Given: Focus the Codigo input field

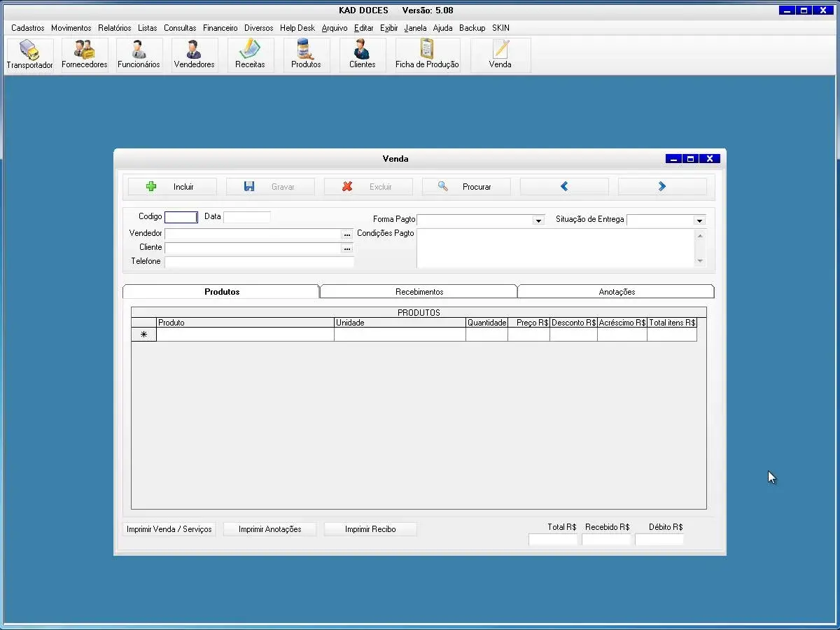Looking at the screenshot, I should coord(181,217).
